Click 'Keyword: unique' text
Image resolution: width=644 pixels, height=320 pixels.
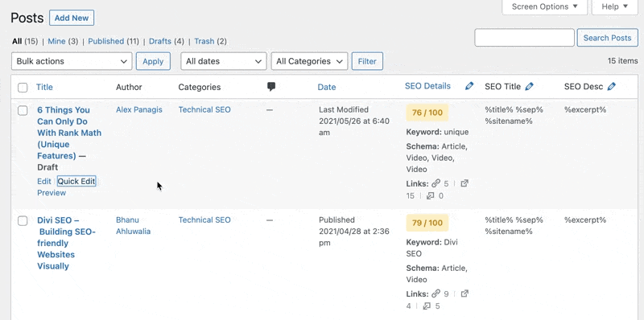click(x=437, y=132)
